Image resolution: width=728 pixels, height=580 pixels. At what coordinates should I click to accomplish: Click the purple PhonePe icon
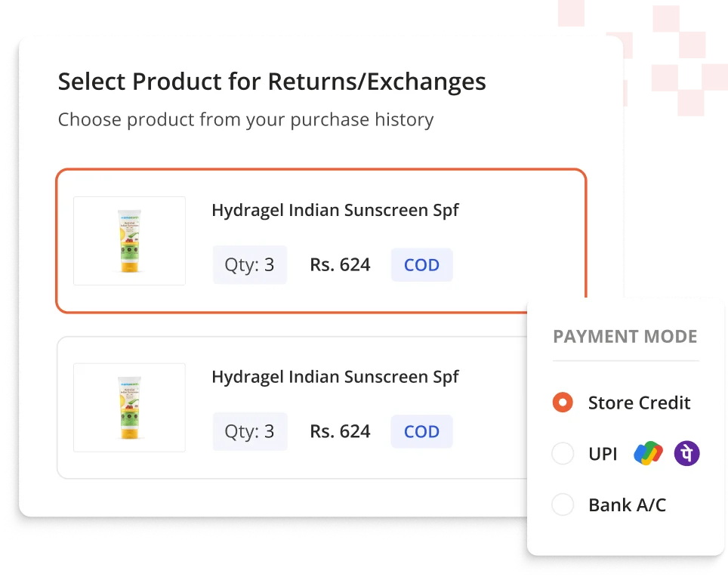[x=686, y=454]
